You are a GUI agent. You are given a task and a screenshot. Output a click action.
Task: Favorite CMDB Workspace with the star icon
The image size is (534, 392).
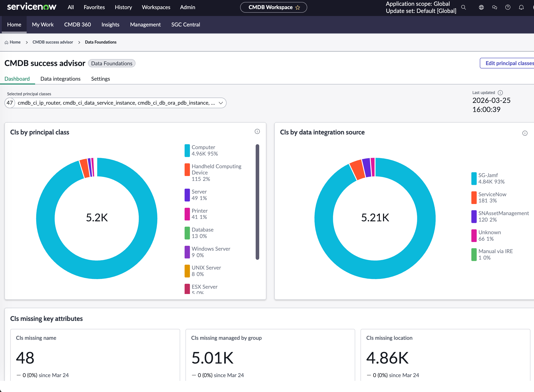(298, 8)
